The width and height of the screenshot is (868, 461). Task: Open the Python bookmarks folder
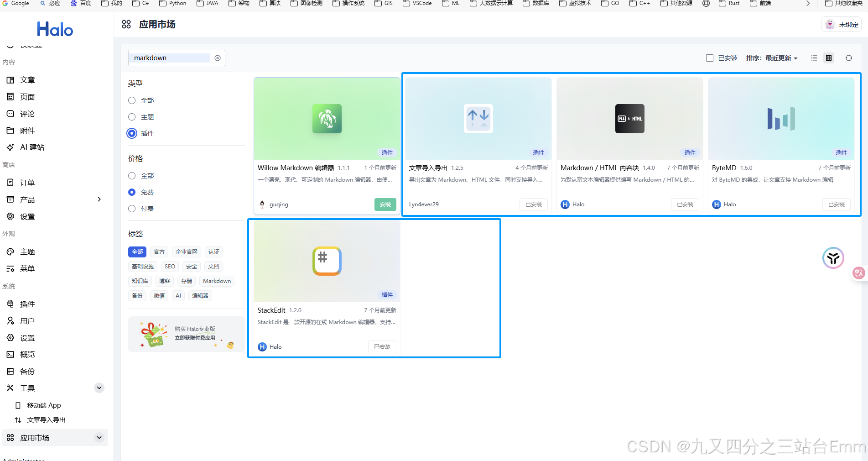point(172,3)
